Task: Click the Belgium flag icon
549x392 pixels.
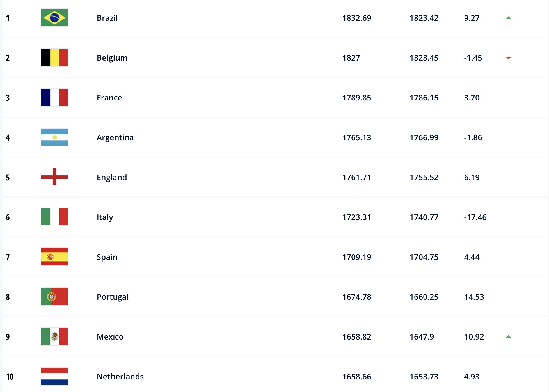Action: pyautogui.click(x=54, y=58)
